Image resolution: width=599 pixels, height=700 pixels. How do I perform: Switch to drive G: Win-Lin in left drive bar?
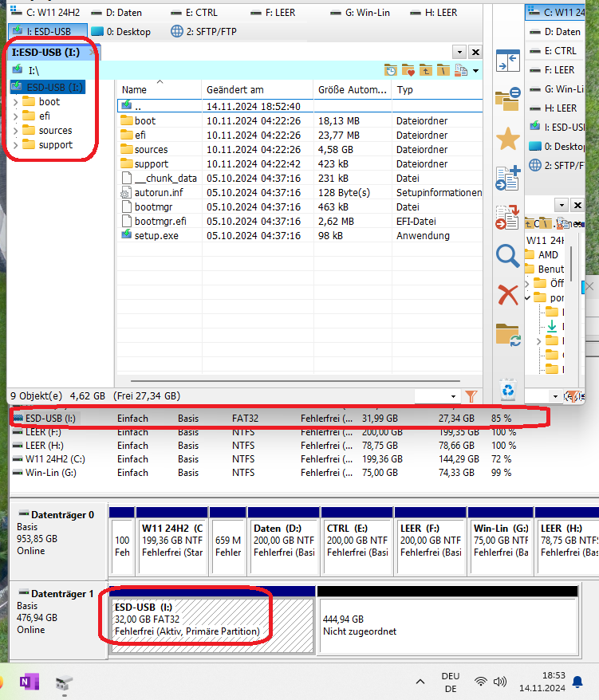tap(360, 13)
